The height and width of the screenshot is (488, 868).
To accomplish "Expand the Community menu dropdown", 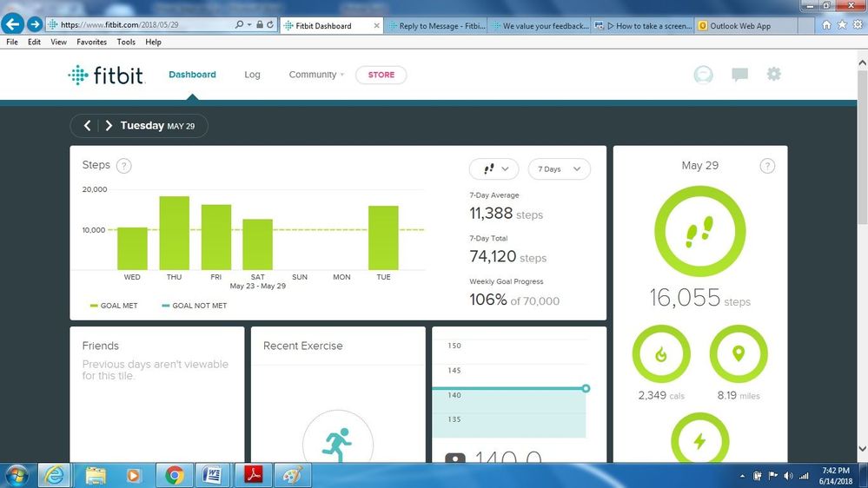I will click(316, 75).
